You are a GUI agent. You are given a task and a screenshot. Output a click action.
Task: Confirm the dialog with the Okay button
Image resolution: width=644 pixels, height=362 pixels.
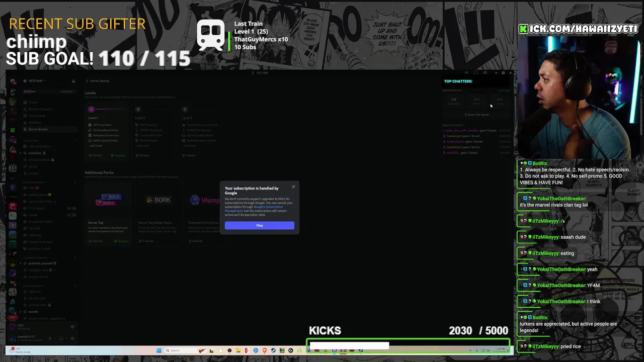point(260,225)
